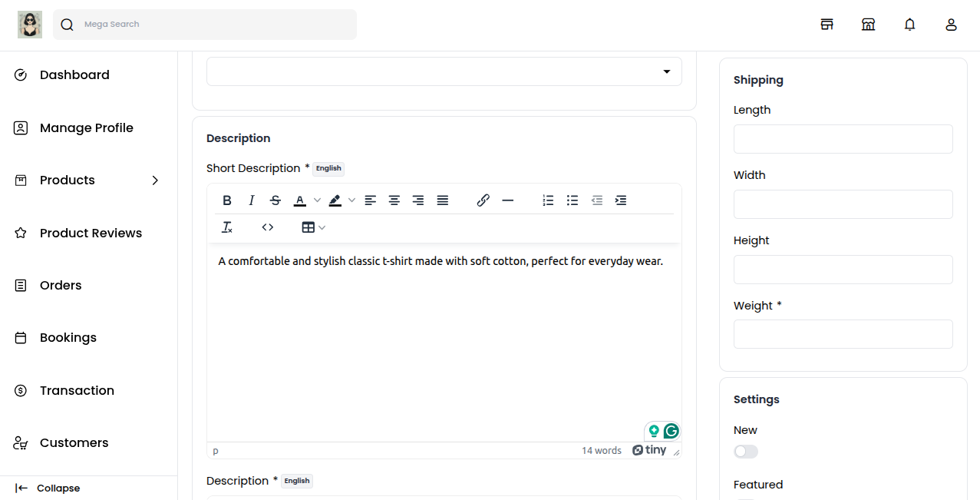This screenshot has height=500, width=980.
Task: Clear formatting with the Tx icon
Action: pos(227,227)
